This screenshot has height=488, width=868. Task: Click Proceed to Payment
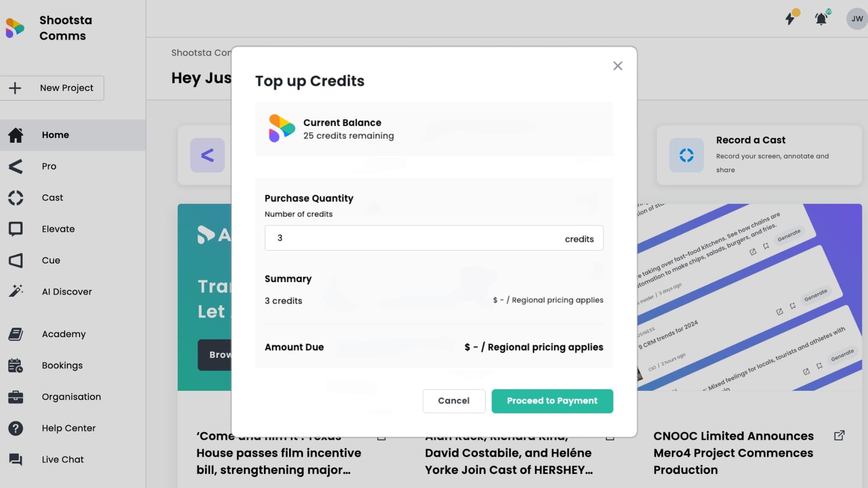click(x=552, y=401)
